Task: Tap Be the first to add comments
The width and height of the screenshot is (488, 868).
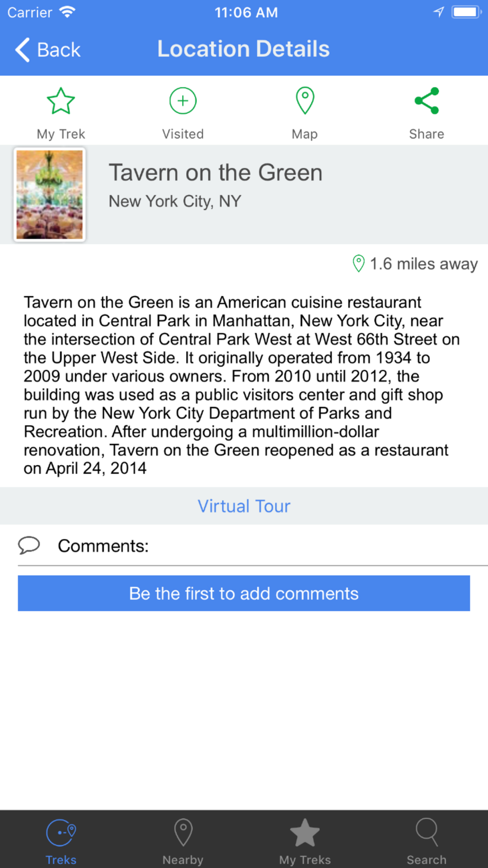Action: 244,593
